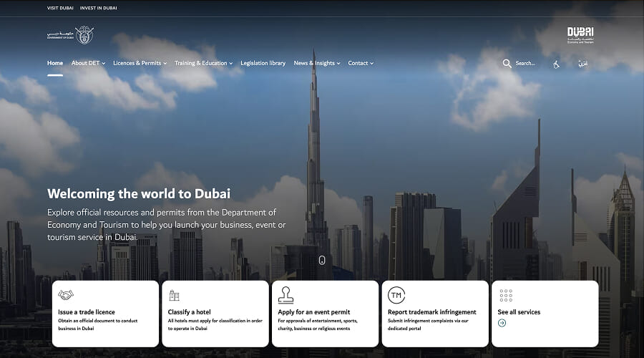Switch the site to Arabic
The height and width of the screenshot is (358, 644).
(582, 63)
